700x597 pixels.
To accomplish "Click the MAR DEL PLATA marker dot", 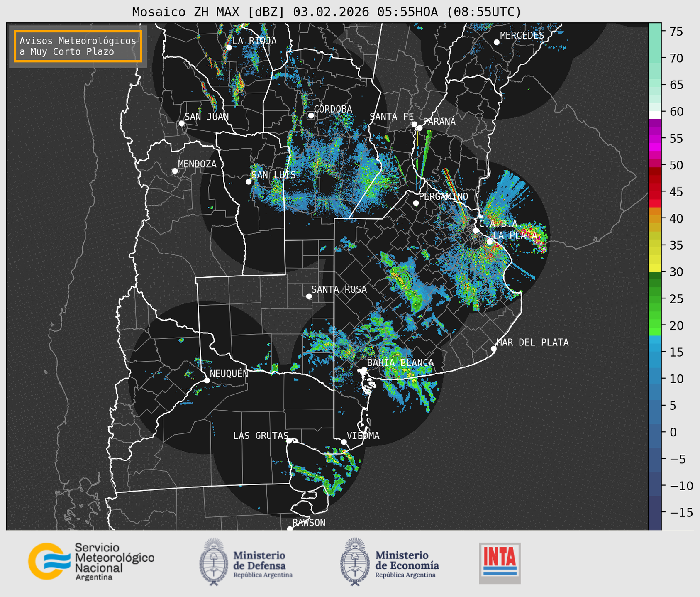I will (493, 349).
